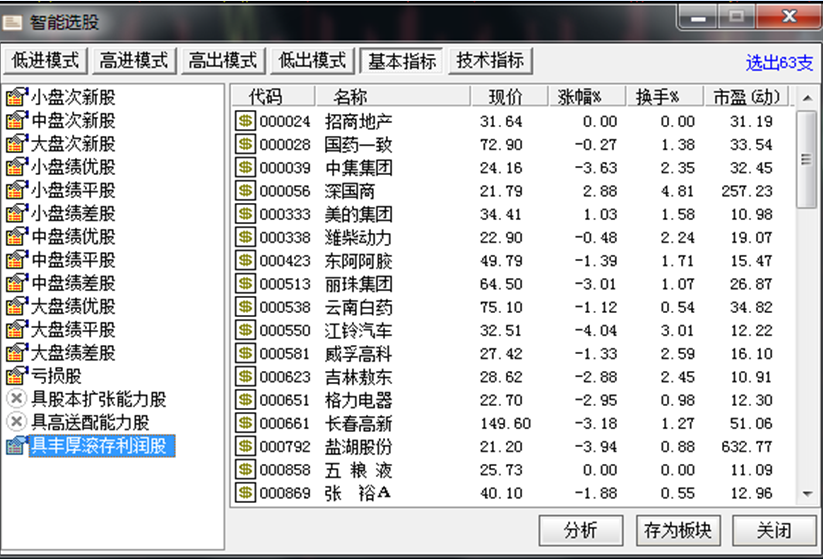This screenshot has height=559, width=823.
Task: Click P/E value 257.23
Action: pyautogui.click(x=747, y=191)
